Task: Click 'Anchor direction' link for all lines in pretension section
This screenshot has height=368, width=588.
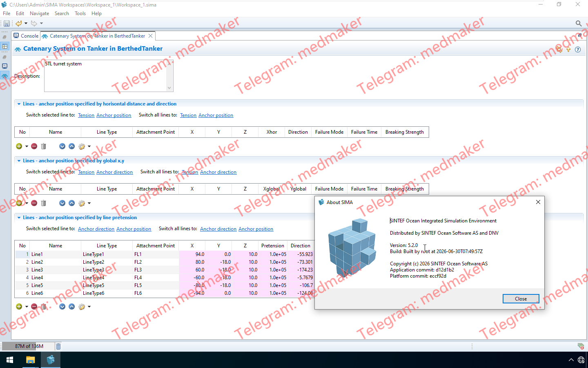Action: 218,229
